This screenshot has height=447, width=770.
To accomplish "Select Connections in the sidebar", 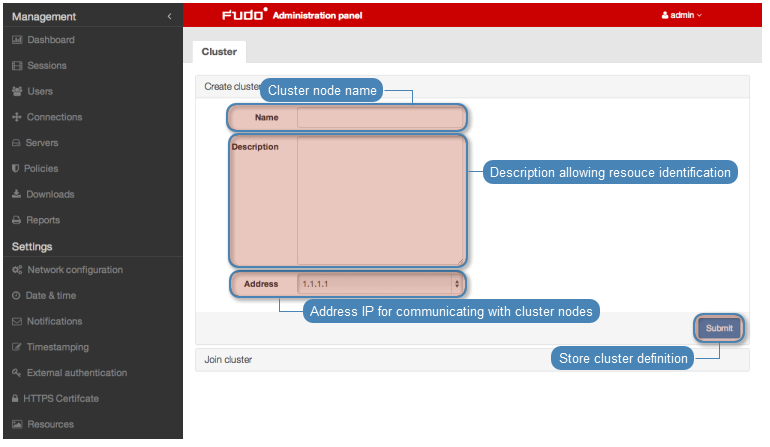I will pos(55,117).
